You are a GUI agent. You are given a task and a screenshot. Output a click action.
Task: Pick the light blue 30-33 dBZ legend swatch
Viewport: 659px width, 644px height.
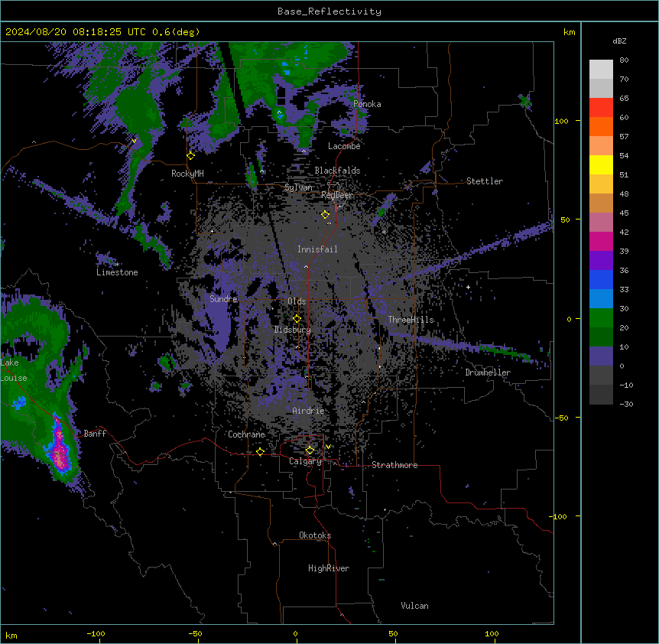coord(601,299)
